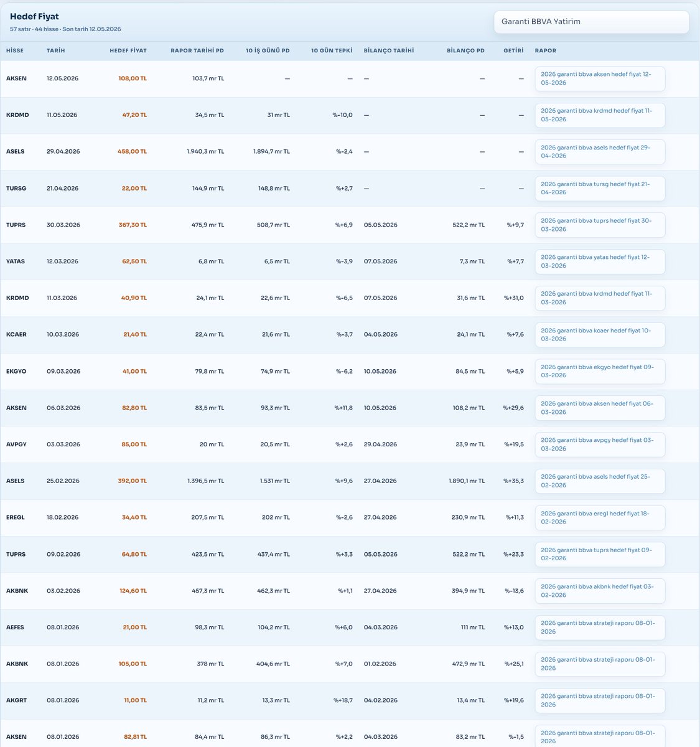The height and width of the screenshot is (747, 700).
Task: Open asels hedef fiyat 29-04-2026 report
Action: click(600, 152)
